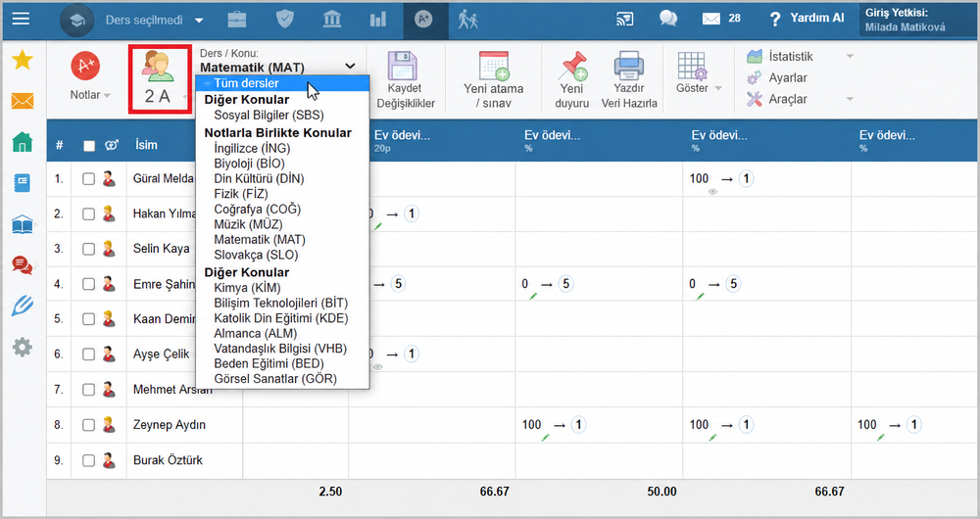Click the green home sidebar icon
This screenshot has width=980, height=519.
tap(23, 142)
